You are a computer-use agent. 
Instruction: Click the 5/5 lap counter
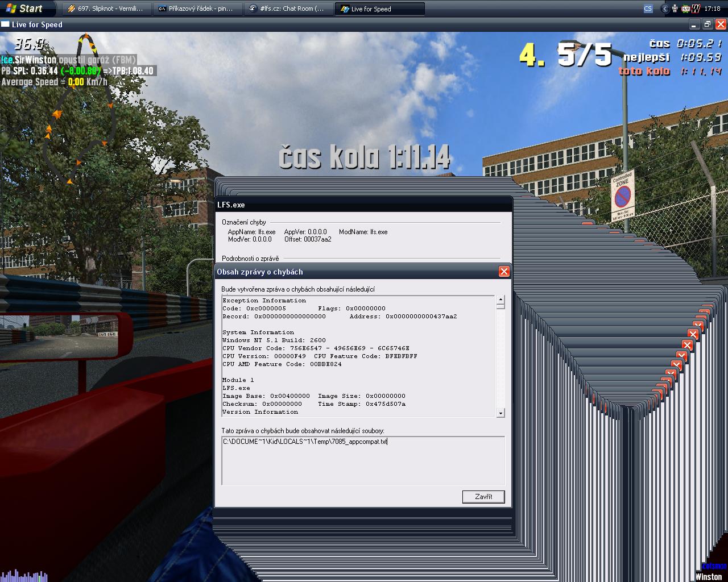point(585,55)
